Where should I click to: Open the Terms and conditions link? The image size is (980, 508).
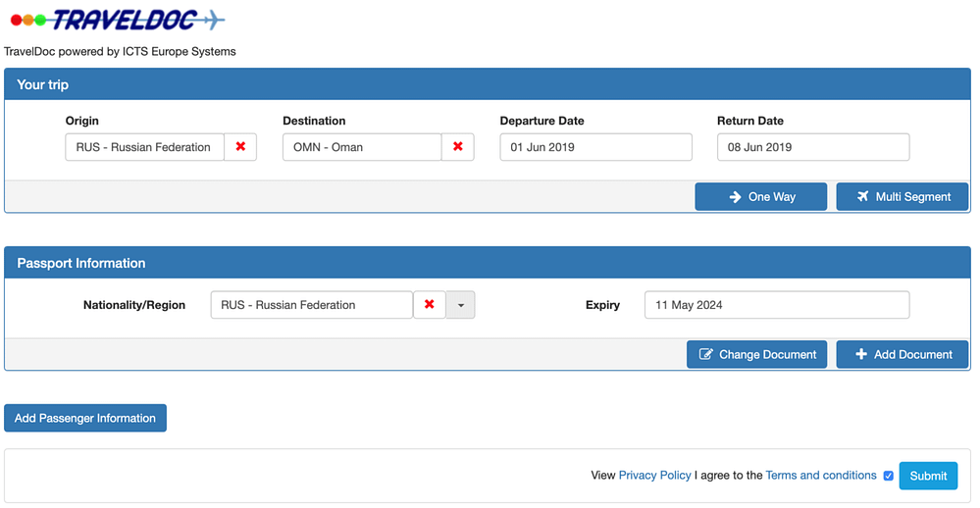pyautogui.click(x=820, y=476)
